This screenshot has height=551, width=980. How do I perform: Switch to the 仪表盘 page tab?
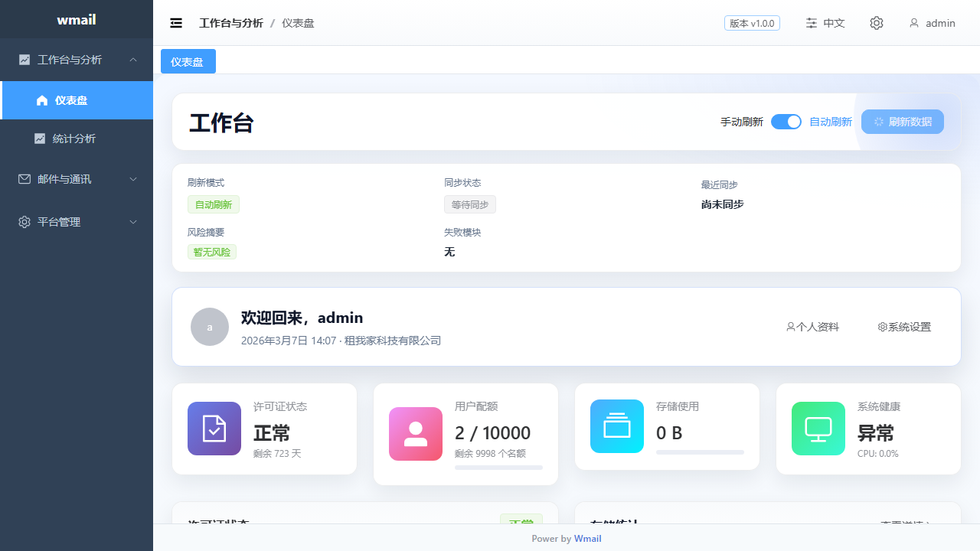tap(188, 61)
